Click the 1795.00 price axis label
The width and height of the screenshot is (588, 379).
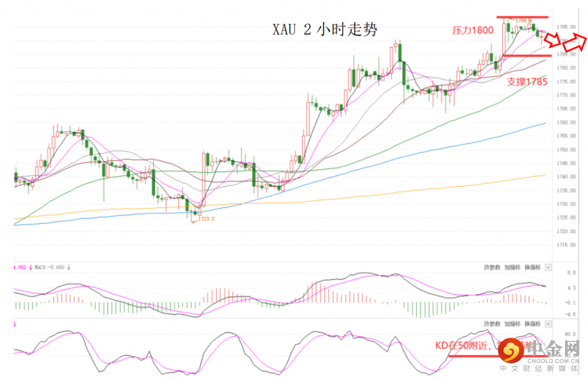pos(566,27)
